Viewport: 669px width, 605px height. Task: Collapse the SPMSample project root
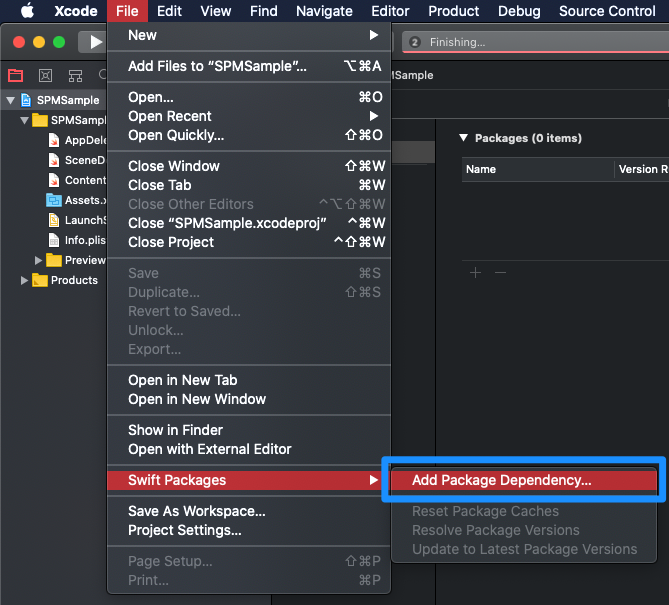coord(11,101)
